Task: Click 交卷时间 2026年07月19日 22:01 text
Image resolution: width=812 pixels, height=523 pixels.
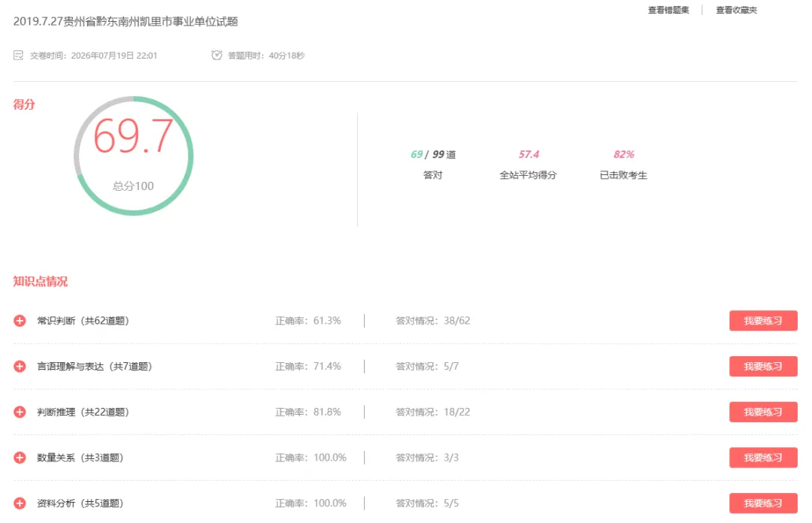Action: 93,56
